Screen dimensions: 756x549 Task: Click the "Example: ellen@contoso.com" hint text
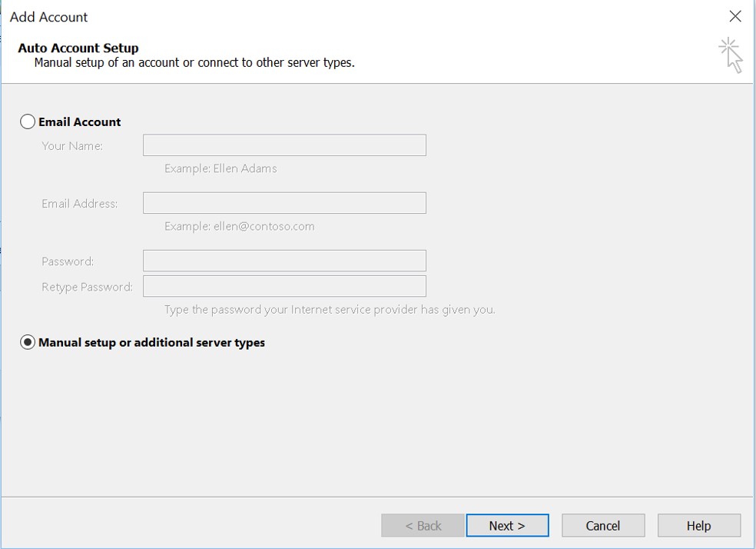(240, 226)
